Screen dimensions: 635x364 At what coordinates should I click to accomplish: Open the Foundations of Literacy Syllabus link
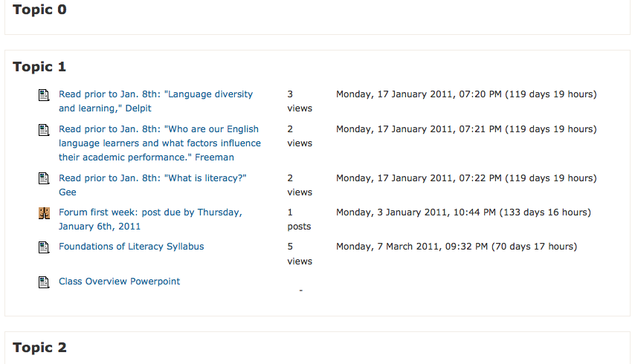pos(131,247)
